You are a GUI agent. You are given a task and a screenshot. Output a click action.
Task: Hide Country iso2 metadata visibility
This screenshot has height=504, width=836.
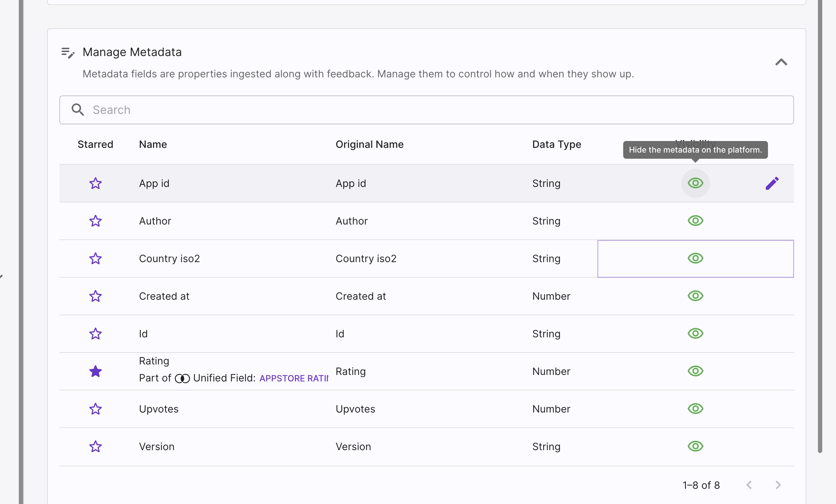pyautogui.click(x=695, y=258)
